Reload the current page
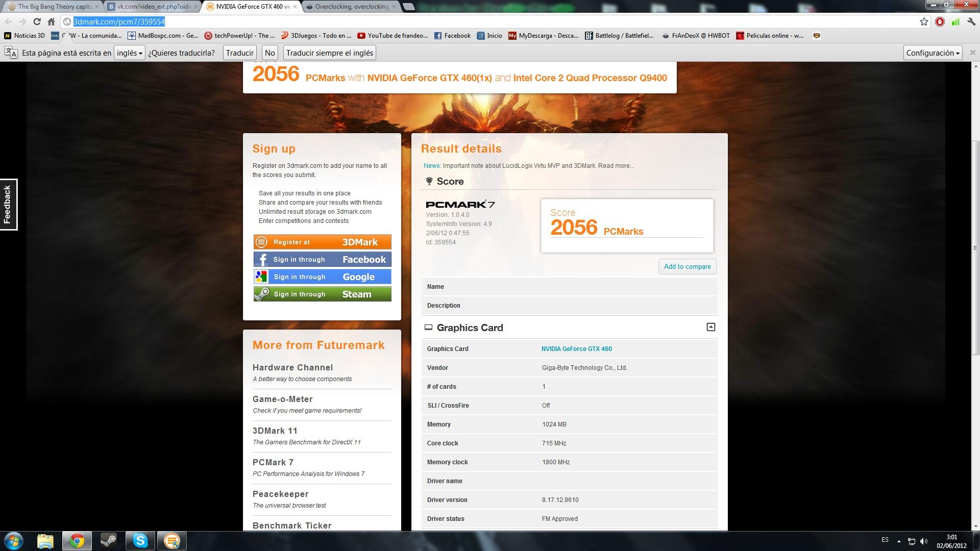The image size is (980, 551). click(37, 21)
